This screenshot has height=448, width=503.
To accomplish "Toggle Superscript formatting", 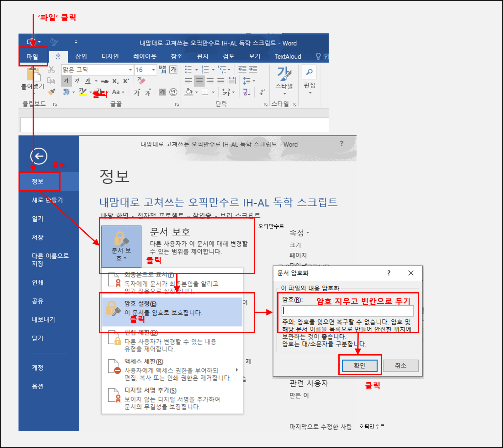I will 126,81.
